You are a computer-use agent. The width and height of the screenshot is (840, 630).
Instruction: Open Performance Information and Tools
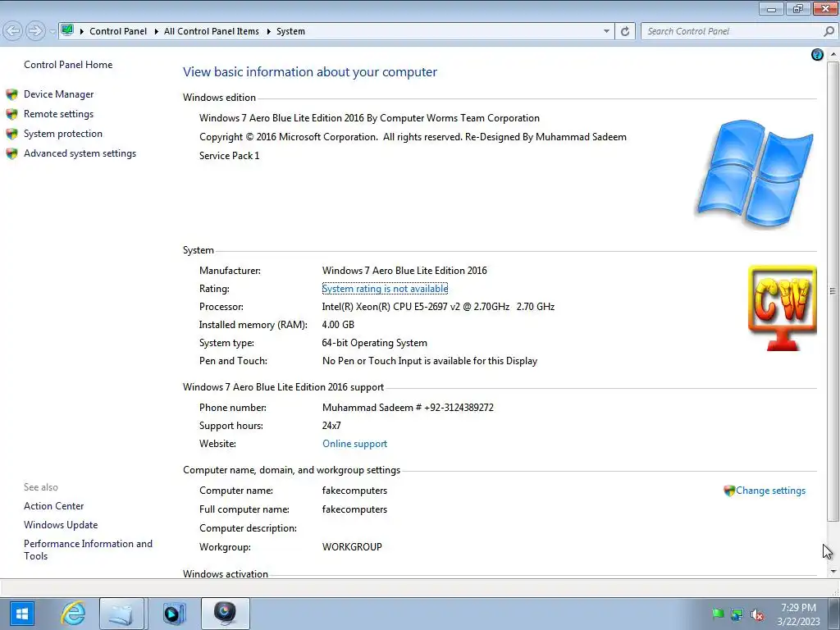(x=88, y=550)
